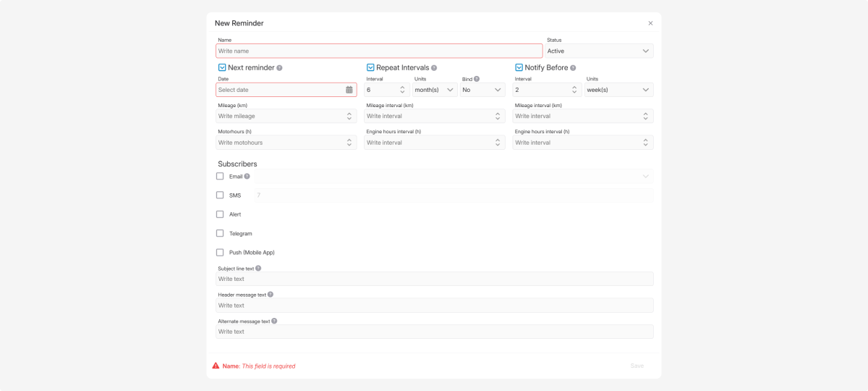Open Repeat Intervals units month(s) dropdown
868x391 pixels.
435,90
